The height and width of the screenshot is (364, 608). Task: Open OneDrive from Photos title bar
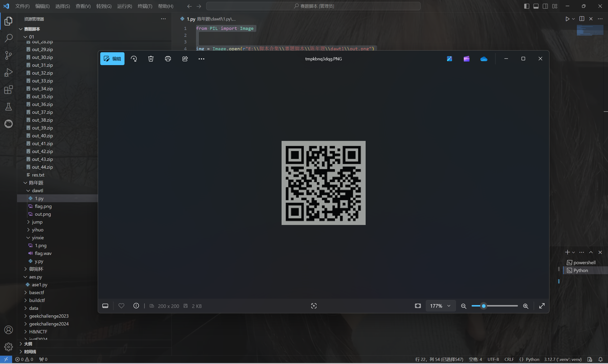484,59
